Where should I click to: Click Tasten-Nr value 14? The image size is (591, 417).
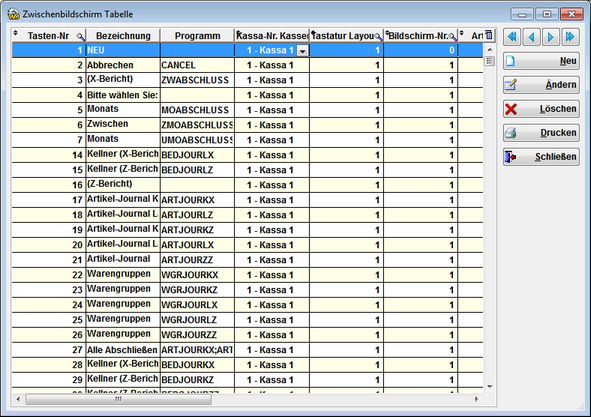49,155
